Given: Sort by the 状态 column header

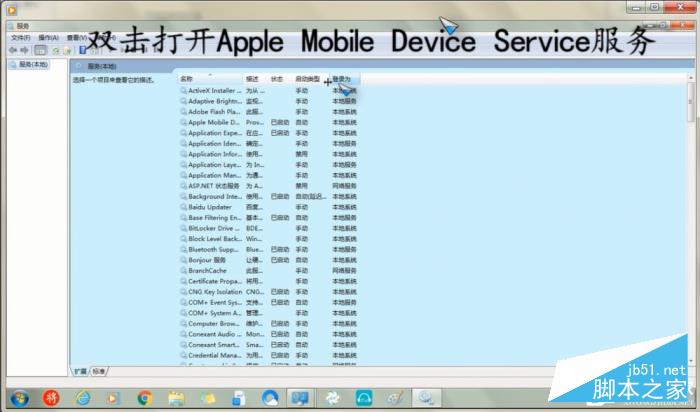Looking at the screenshot, I should pyautogui.click(x=279, y=79).
